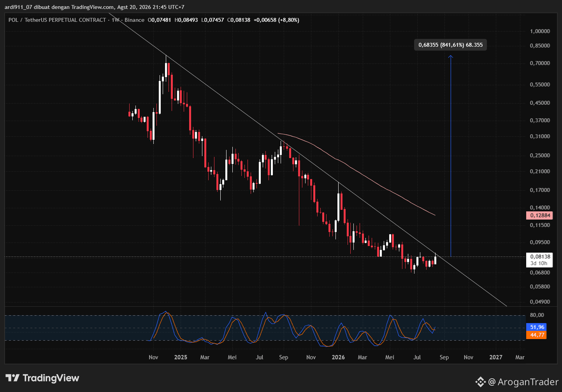The image size is (562, 392).
Task: Click the orange oscillator value label "44,77"
Action: click(x=537, y=335)
